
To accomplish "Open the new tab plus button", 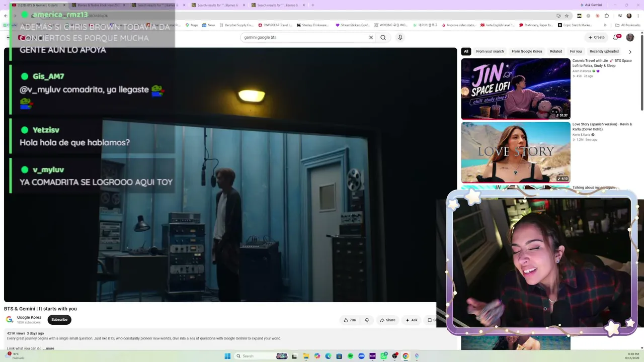I will 312,5.
